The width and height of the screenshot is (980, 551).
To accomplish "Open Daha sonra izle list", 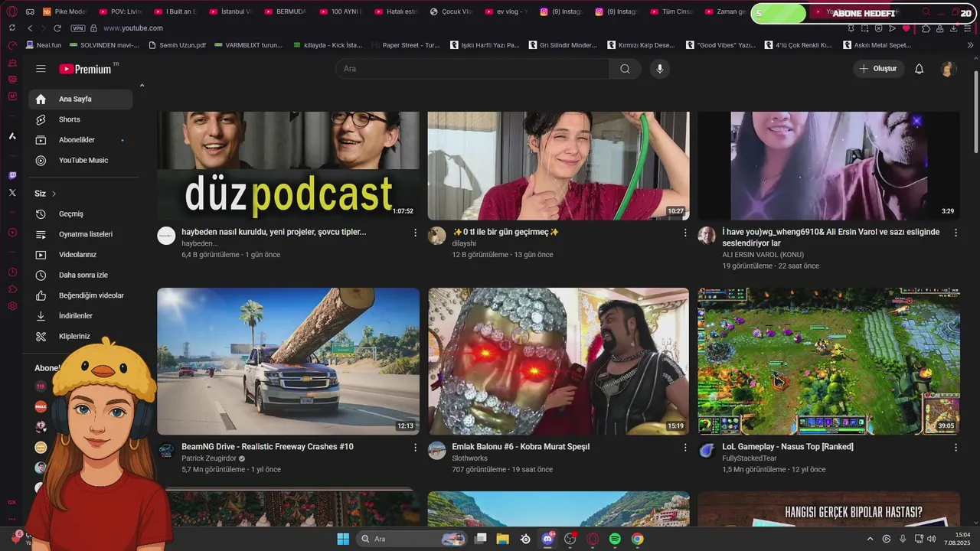I will [80, 275].
